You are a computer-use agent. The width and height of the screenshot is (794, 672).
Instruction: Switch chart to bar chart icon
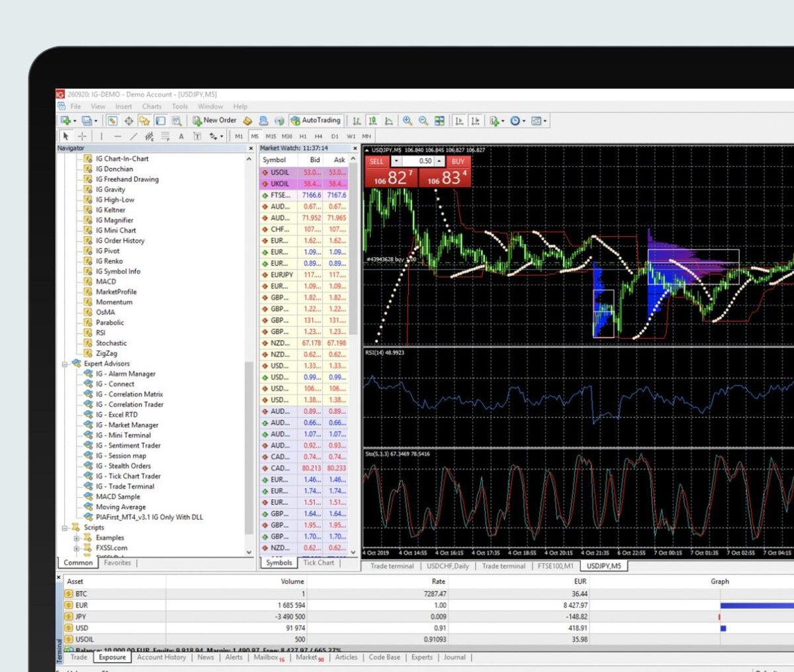[x=357, y=120]
